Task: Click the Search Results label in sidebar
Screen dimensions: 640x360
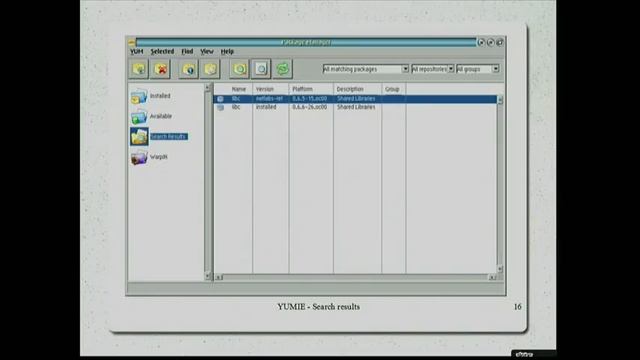Action: (x=169, y=136)
